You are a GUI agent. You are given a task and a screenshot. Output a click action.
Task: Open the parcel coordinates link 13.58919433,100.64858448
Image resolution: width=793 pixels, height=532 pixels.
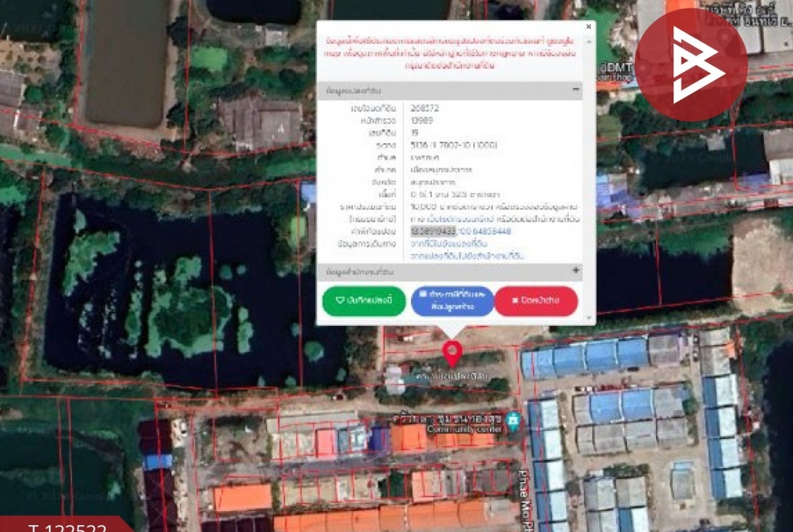[461, 232]
